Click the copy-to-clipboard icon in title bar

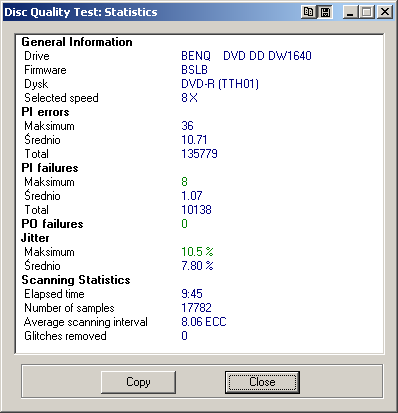tap(309, 12)
